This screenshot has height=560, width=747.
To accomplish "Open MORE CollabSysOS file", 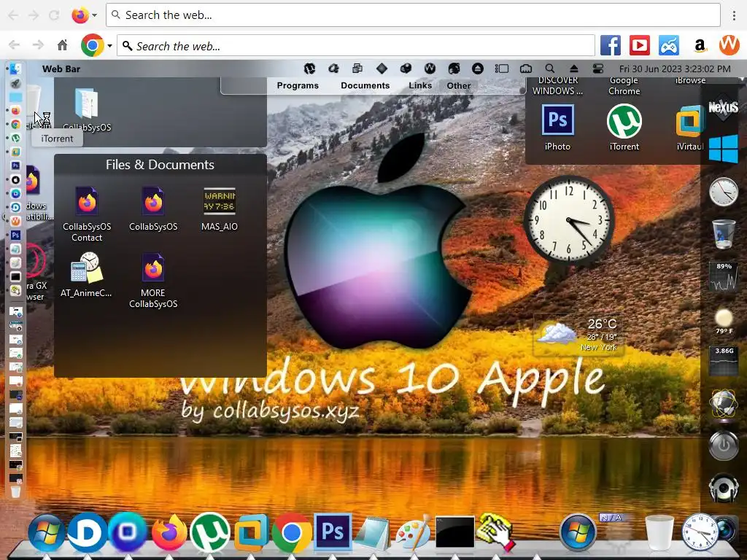I will pos(153,268).
